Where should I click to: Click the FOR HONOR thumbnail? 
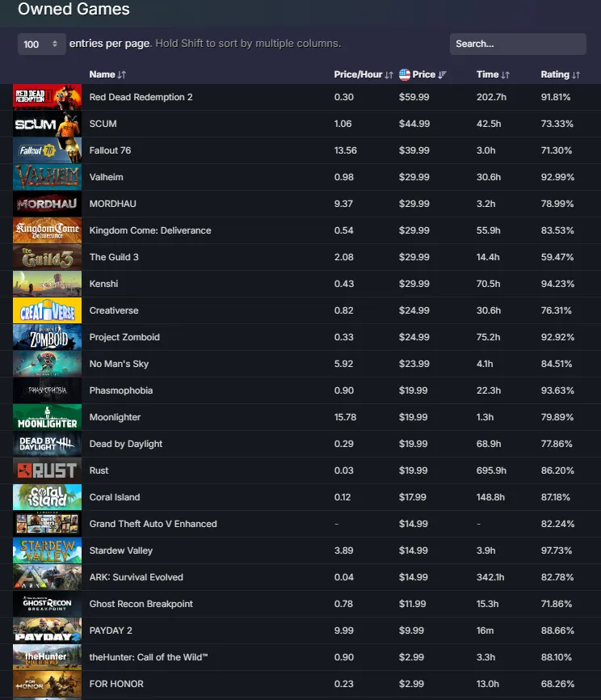tap(48, 684)
